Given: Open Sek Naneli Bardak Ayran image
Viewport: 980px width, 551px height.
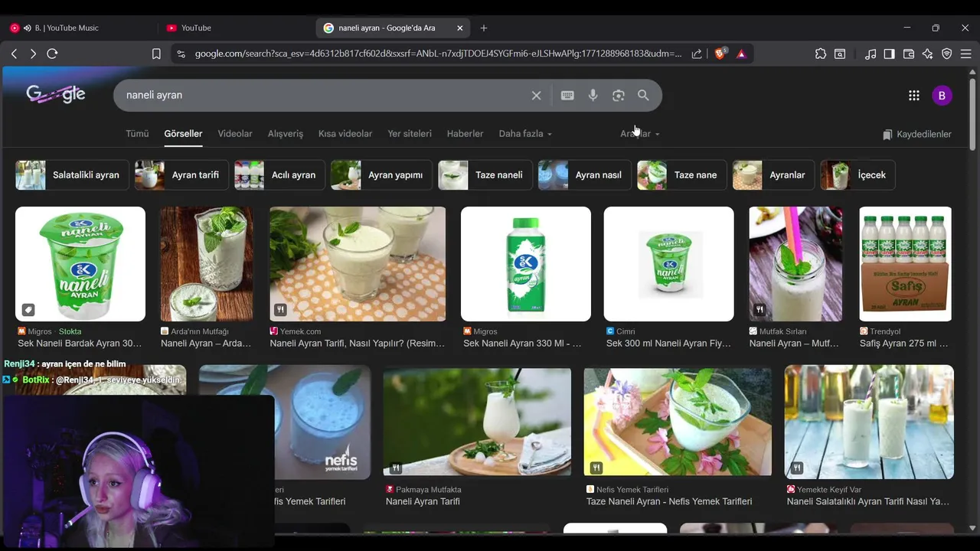Looking at the screenshot, I should pyautogui.click(x=80, y=264).
